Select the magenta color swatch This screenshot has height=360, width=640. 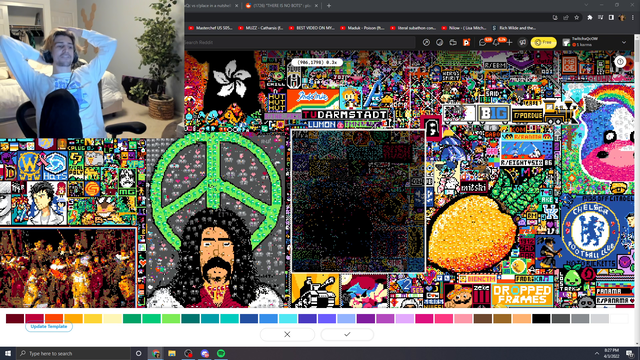(424, 318)
